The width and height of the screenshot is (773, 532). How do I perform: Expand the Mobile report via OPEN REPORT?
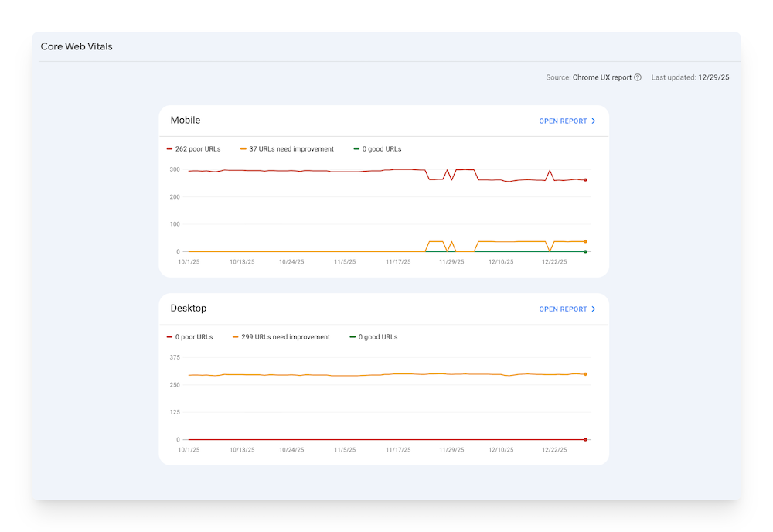[563, 121]
